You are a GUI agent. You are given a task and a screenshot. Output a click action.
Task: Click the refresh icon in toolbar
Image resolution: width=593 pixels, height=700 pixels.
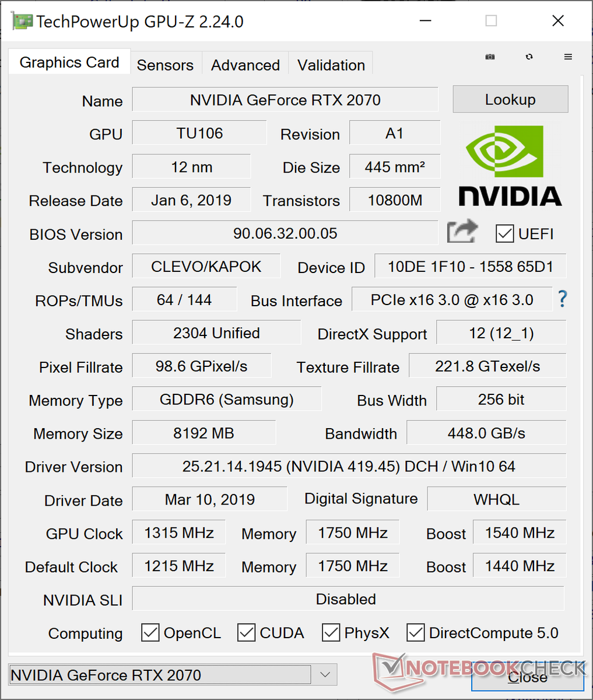coord(529,57)
